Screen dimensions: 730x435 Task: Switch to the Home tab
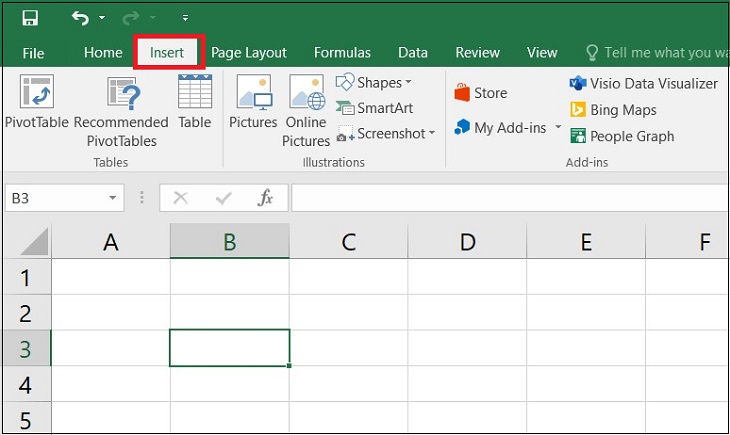[103, 53]
